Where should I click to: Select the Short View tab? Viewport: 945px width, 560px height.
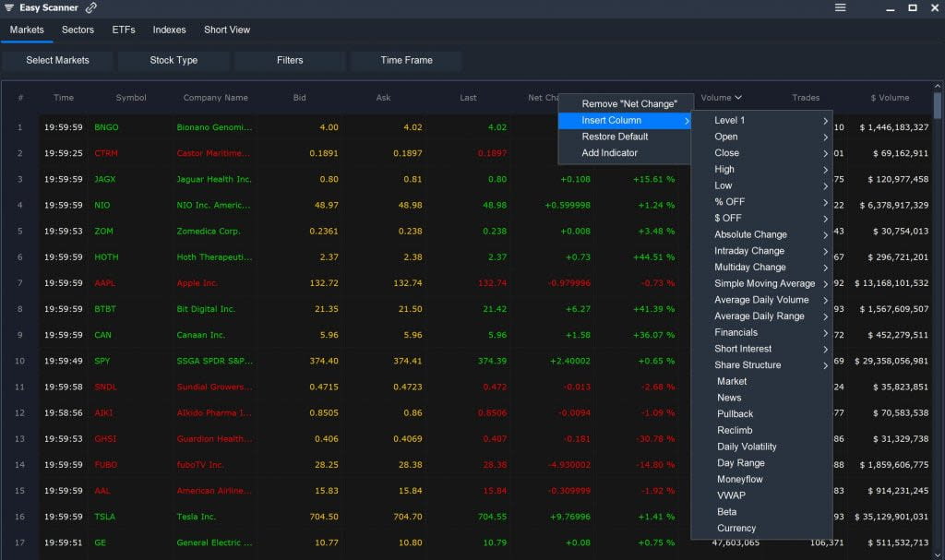226,30
